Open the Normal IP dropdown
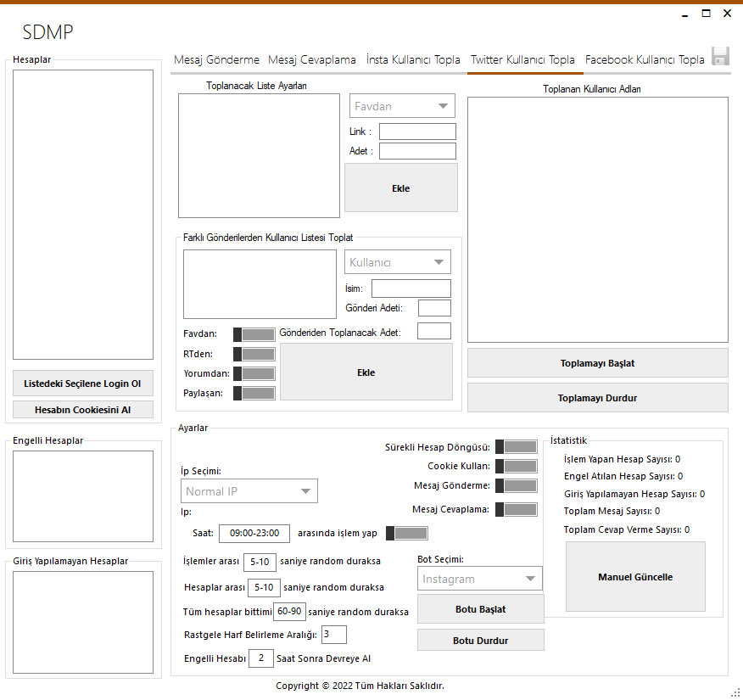The height and width of the screenshot is (700, 743). pyautogui.click(x=249, y=491)
